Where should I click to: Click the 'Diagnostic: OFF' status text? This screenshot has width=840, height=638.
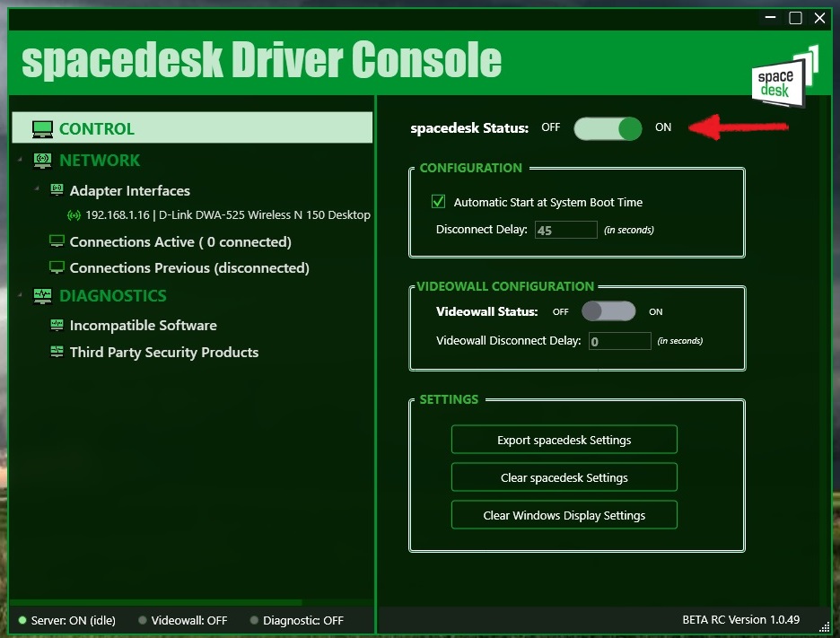(303, 620)
